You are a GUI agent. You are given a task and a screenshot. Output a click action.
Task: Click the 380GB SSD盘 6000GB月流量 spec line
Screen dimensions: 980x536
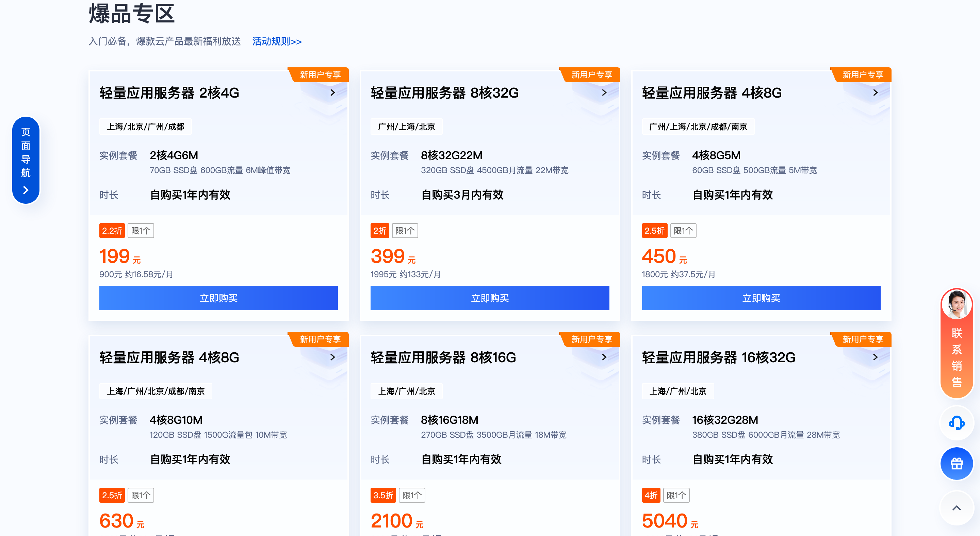click(766, 435)
